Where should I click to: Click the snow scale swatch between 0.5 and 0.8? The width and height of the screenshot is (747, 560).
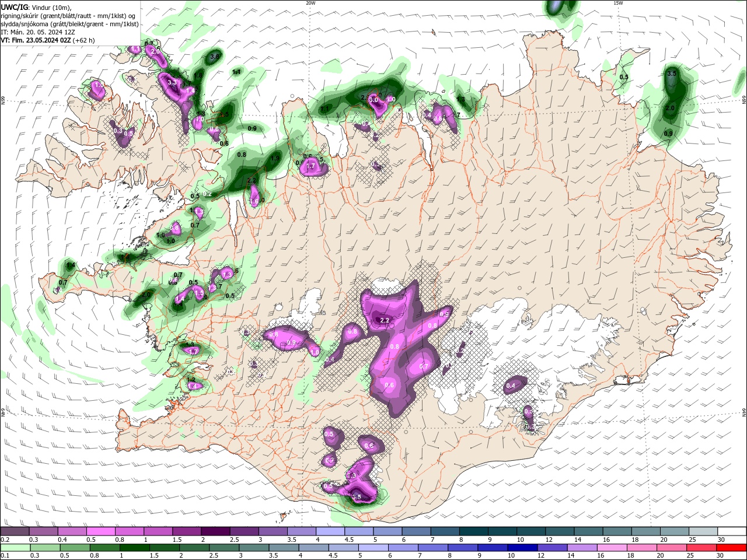100,531
